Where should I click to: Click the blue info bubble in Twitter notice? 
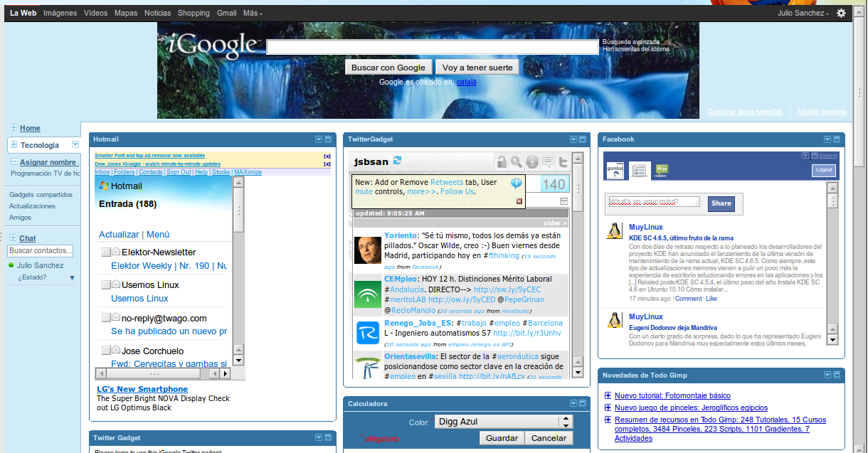[517, 183]
